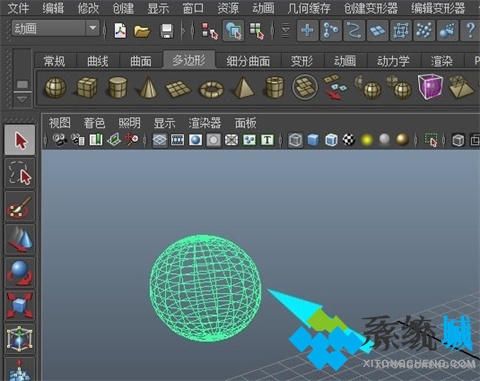Switch to the 曲面 shelf tab
The image size is (480, 381).
[x=141, y=61]
